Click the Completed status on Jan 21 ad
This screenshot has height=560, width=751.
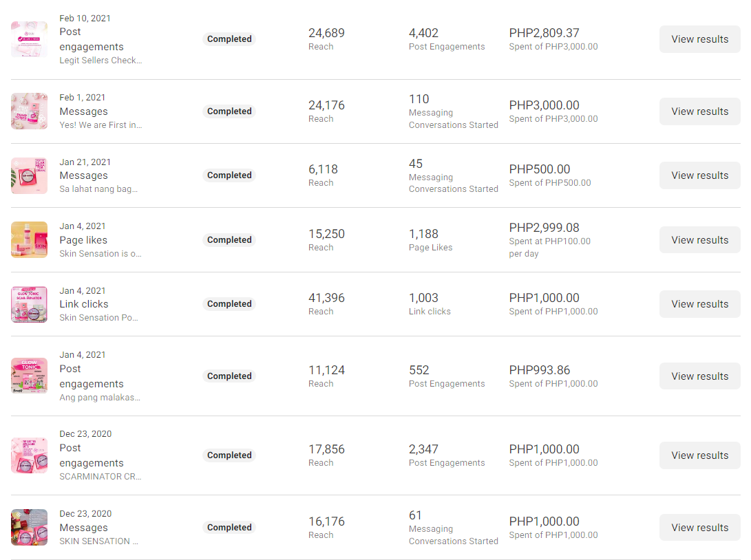229,175
